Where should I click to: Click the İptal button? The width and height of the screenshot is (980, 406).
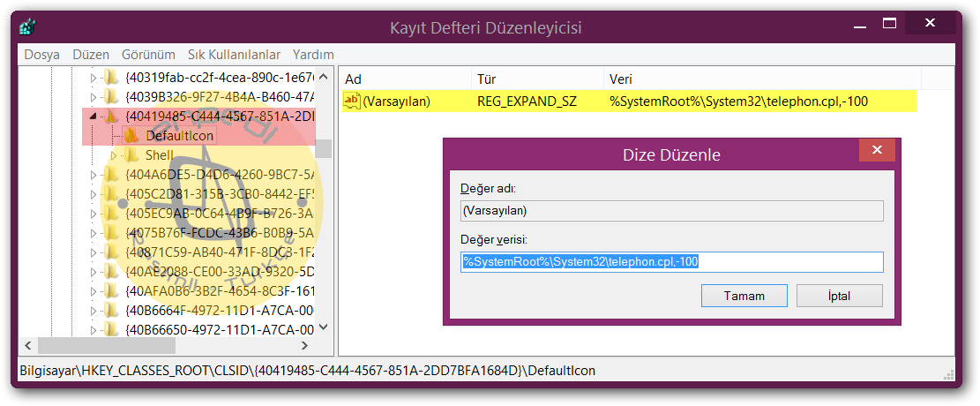(x=840, y=296)
